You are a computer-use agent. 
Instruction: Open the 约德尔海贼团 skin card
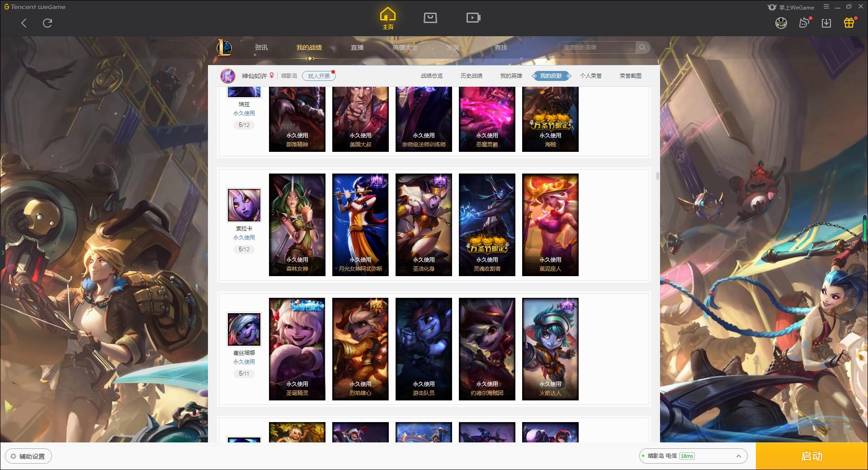[x=487, y=349]
